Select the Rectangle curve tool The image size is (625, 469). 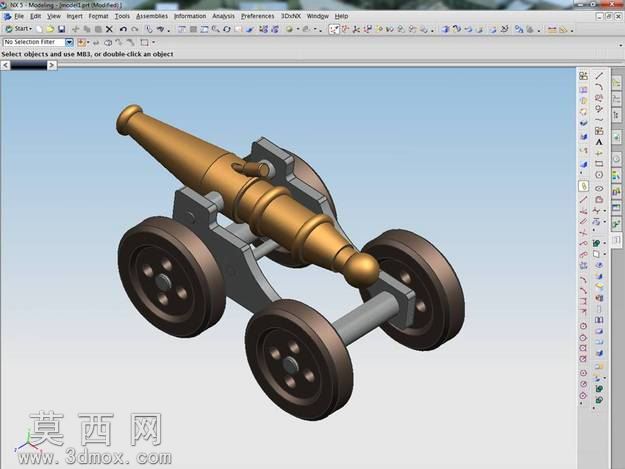599,164
